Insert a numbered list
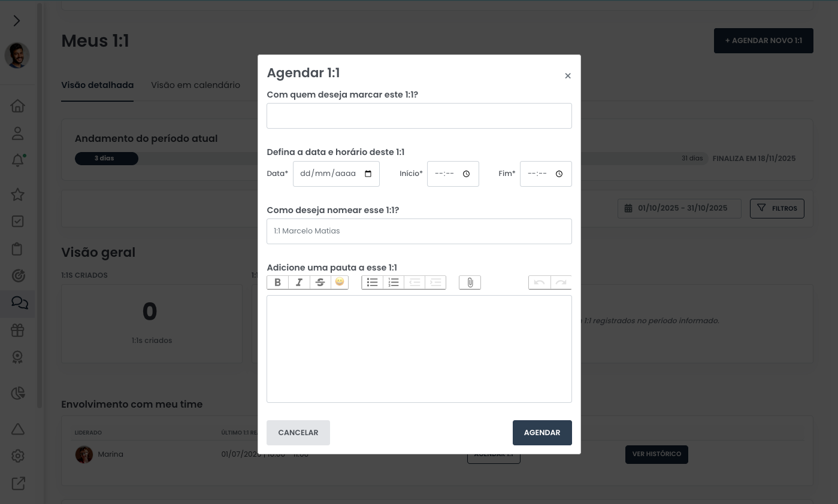The width and height of the screenshot is (838, 504). tap(394, 283)
